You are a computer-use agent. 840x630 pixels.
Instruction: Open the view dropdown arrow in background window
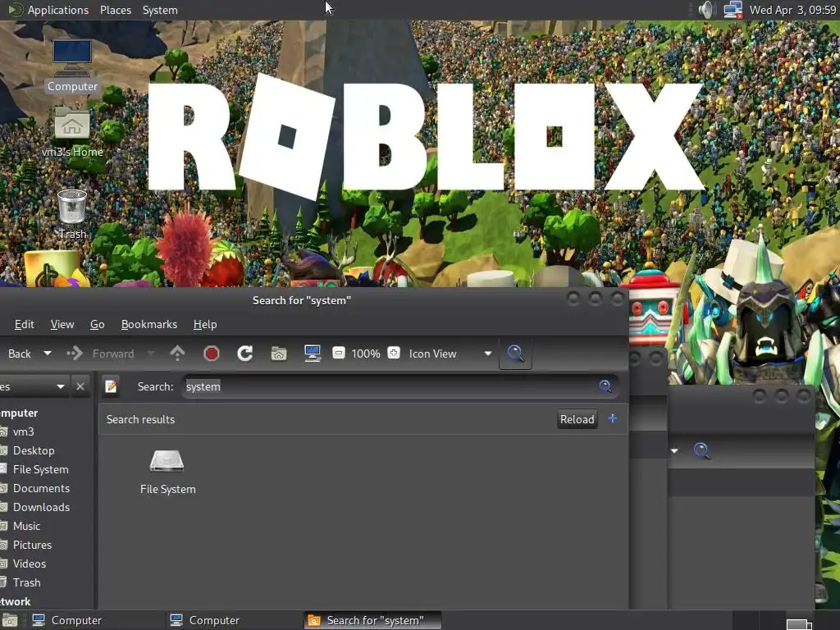(x=674, y=450)
